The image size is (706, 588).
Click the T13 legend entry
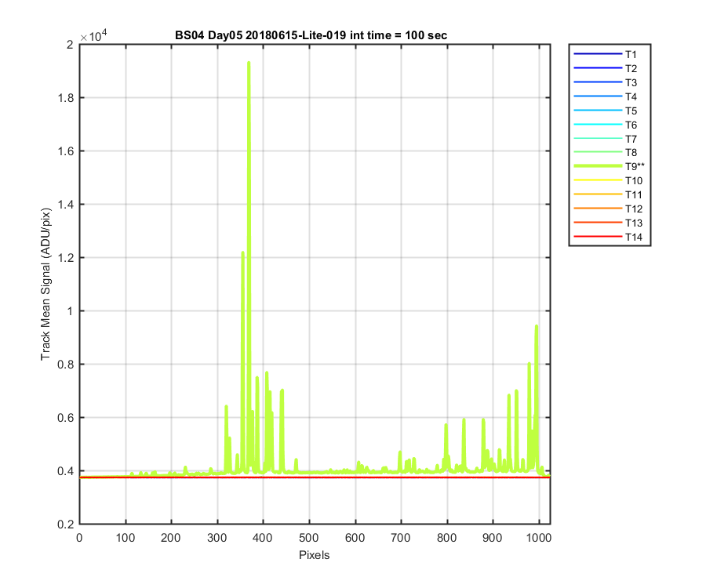608,223
